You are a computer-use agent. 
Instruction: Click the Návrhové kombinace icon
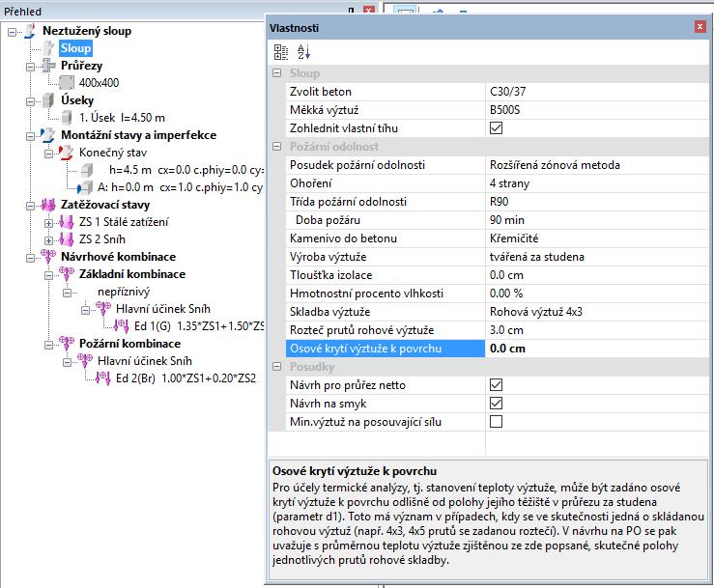coord(48,257)
